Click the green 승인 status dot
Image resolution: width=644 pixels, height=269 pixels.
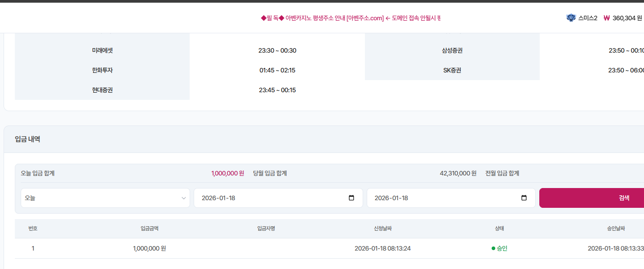(493, 248)
